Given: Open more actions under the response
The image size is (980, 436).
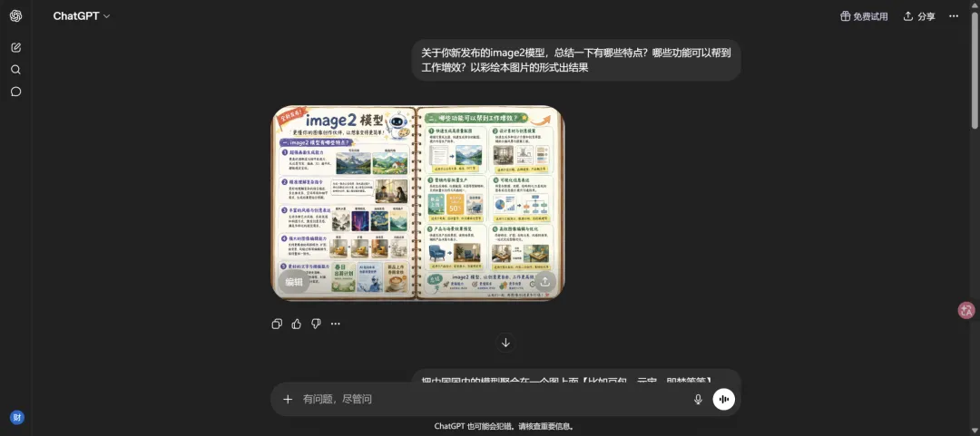Looking at the screenshot, I should click(336, 324).
